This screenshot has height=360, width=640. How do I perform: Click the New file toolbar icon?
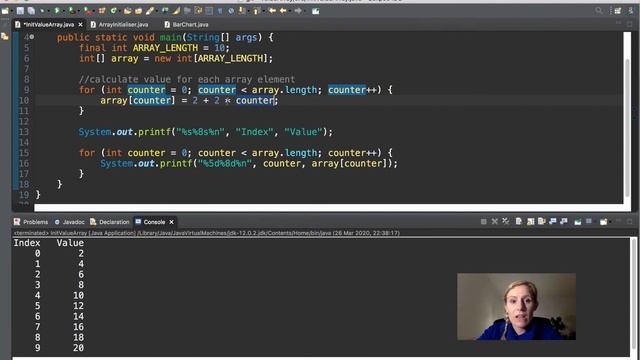pyautogui.click(x=5, y=11)
